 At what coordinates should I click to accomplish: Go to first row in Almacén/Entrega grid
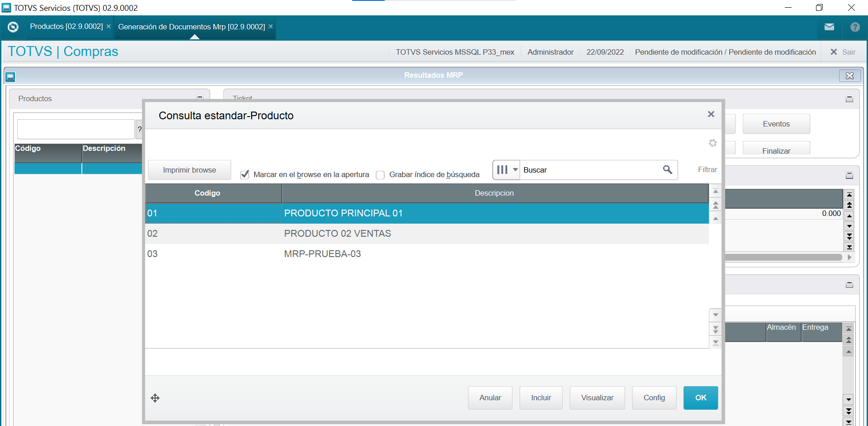(x=849, y=329)
